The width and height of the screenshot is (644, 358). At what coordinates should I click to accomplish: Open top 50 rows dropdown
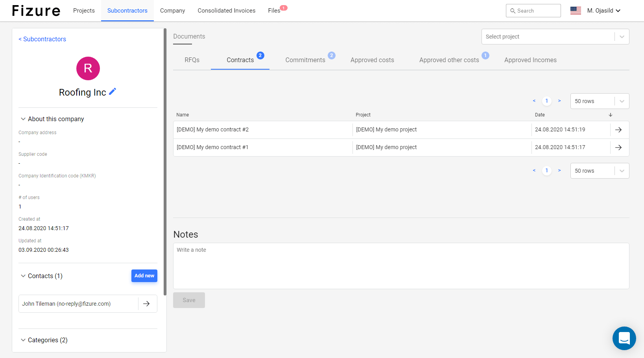pyautogui.click(x=600, y=101)
